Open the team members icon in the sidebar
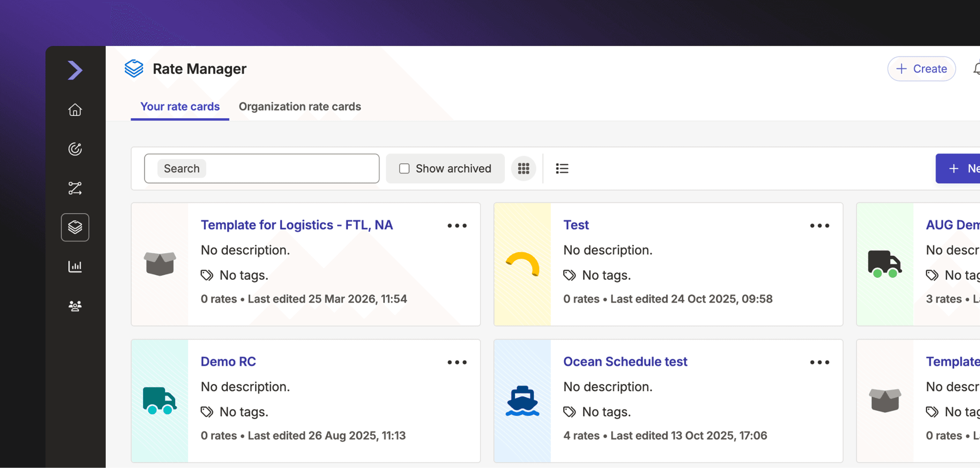 [75, 305]
